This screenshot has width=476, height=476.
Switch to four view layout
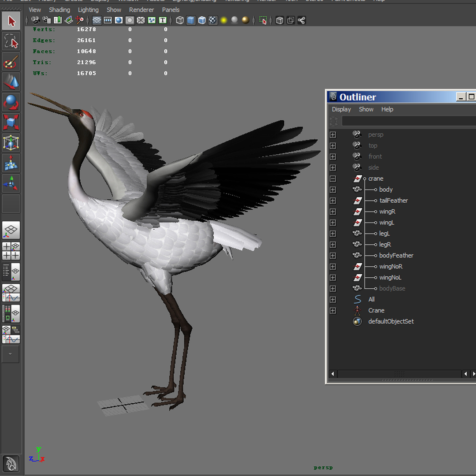point(11,251)
